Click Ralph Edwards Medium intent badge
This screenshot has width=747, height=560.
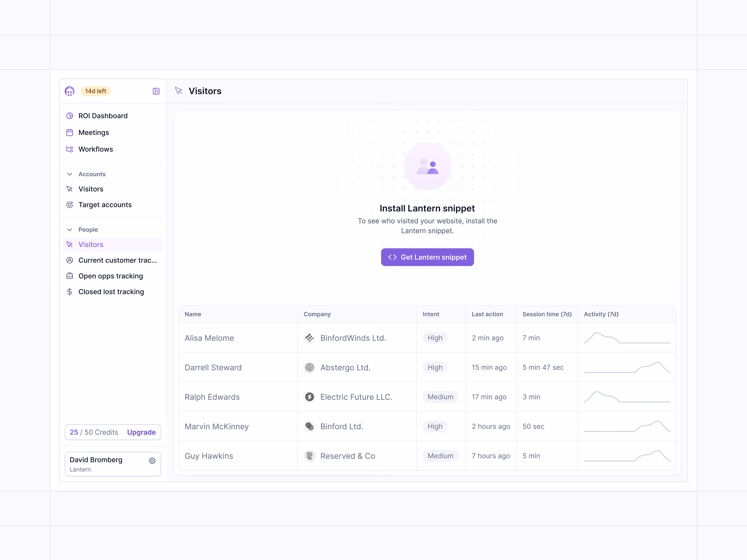point(440,397)
